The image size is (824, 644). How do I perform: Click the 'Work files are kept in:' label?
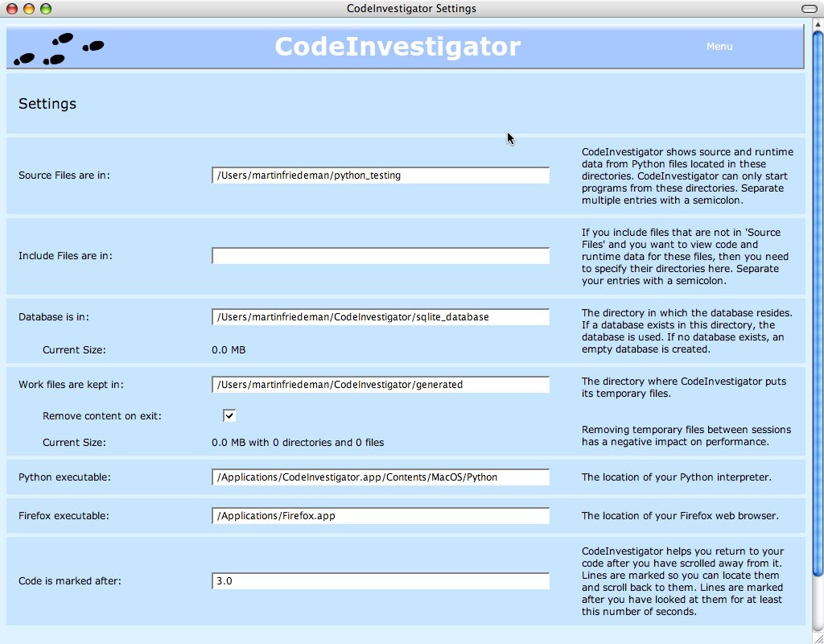click(x=71, y=384)
